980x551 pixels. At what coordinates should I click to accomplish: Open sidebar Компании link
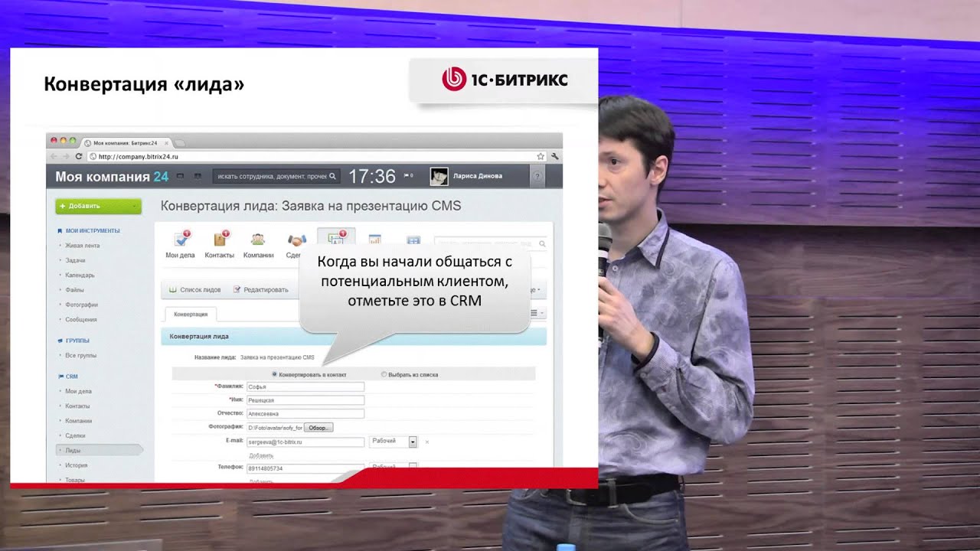tap(79, 421)
